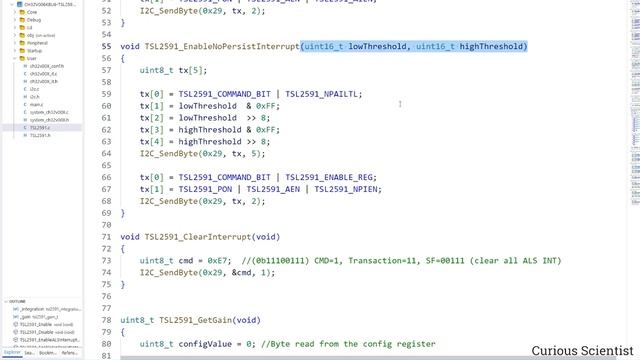The image size is (640, 360).
Task: Switch to the Search tab
Action: [x=29, y=353]
